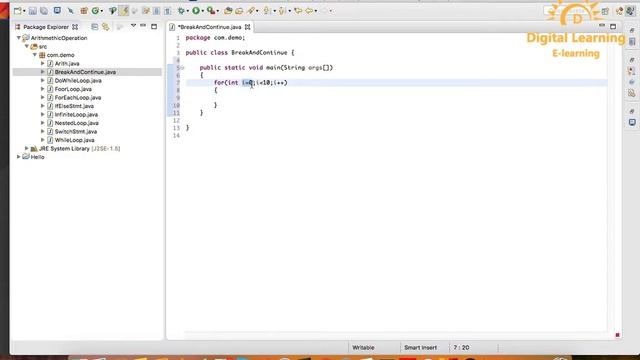Open the New Java Class dropdown arrow
640x360 pixels.
[102, 11]
